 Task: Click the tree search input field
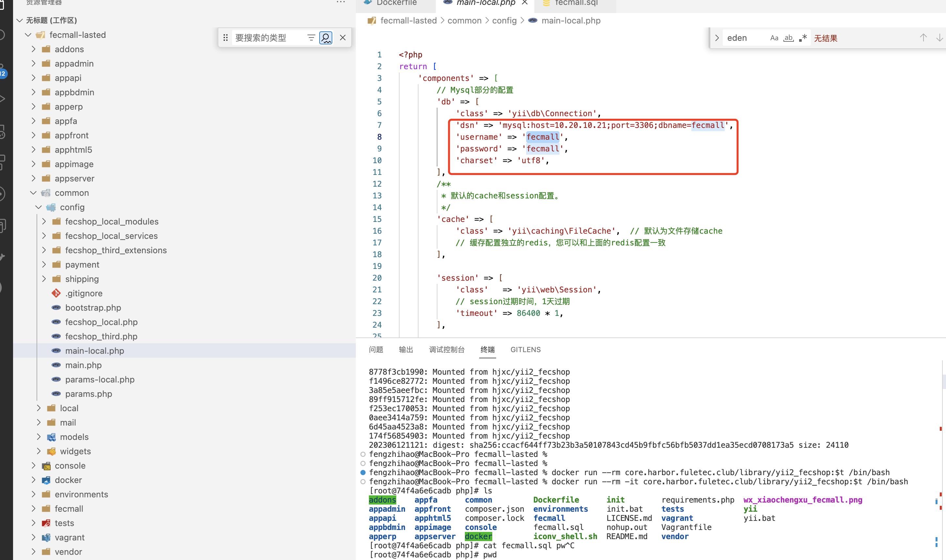click(x=269, y=37)
